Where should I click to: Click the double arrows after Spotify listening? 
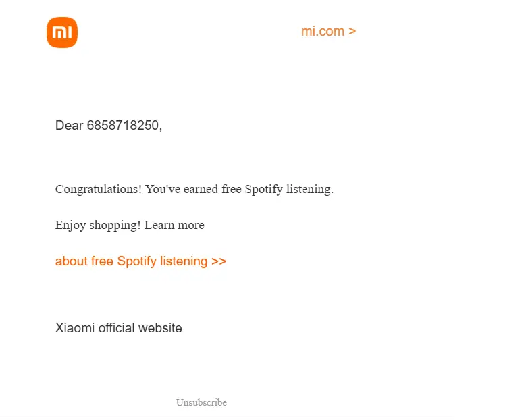point(219,261)
